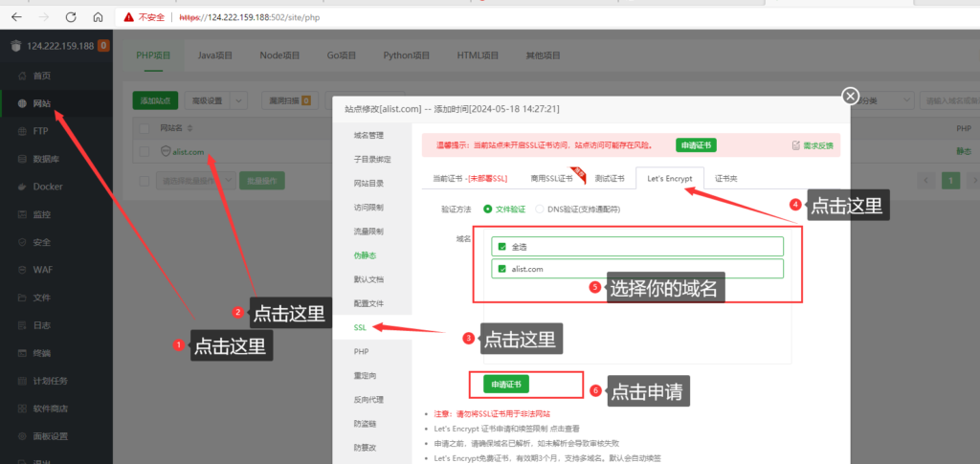This screenshot has width=980, height=464.
Task: Expand the 高级设置 dropdown arrow
Action: click(x=238, y=100)
